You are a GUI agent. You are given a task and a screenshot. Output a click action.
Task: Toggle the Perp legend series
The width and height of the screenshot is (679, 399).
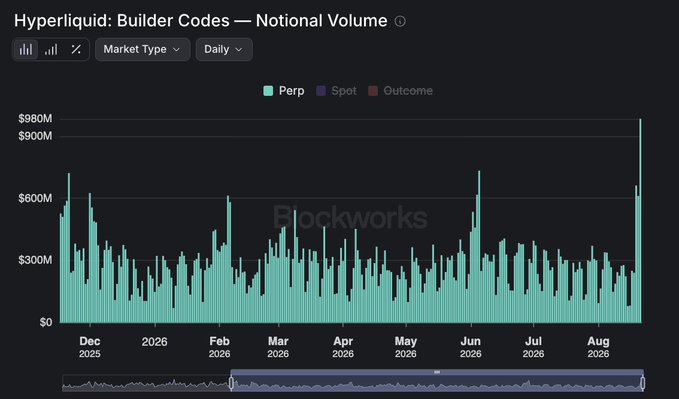(x=284, y=91)
